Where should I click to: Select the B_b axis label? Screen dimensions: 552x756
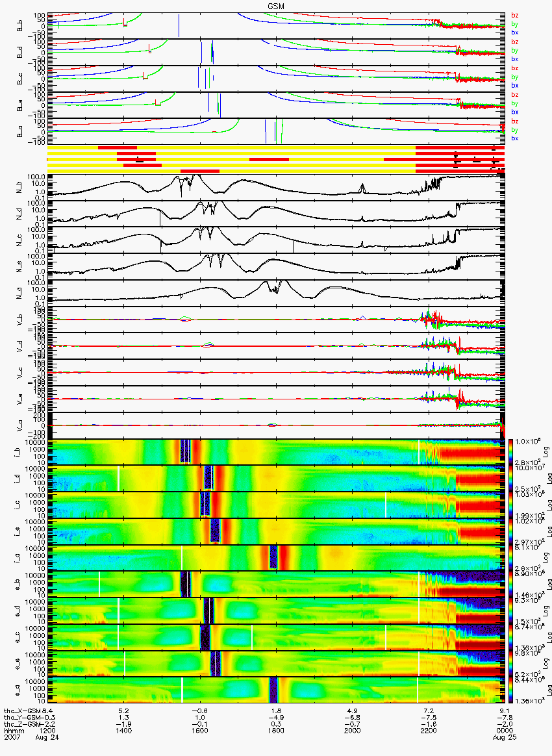pyautogui.click(x=19, y=25)
